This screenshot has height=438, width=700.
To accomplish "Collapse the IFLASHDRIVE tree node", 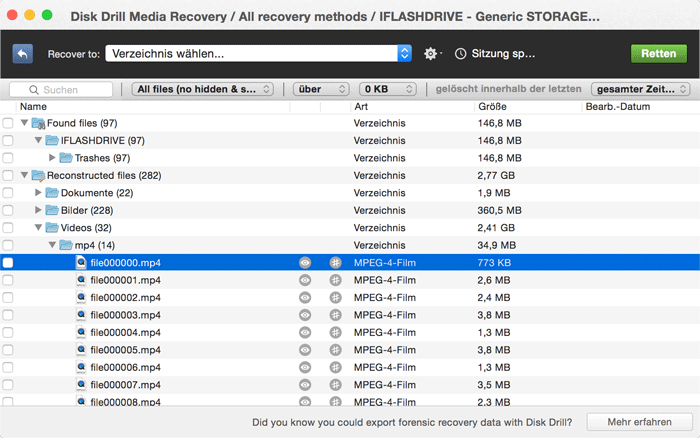I will (38, 140).
